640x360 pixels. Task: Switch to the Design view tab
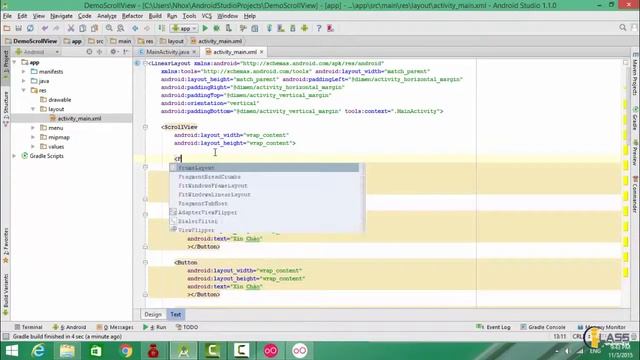pos(153,314)
